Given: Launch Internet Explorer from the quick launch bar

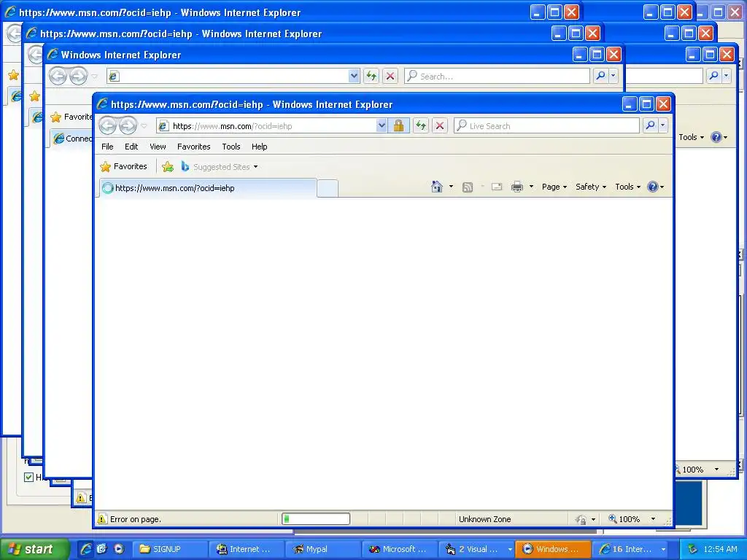Looking at the screenshot, I should [85, 549].
